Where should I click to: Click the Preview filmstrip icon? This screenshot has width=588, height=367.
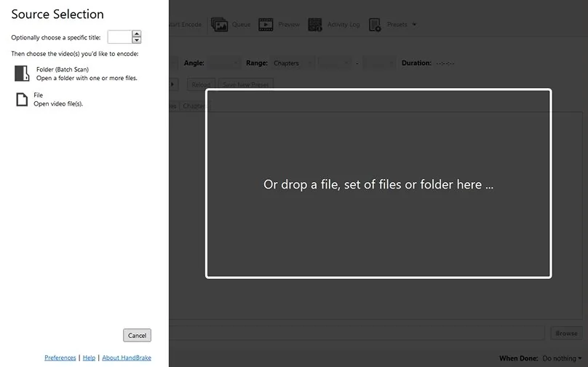266,24
